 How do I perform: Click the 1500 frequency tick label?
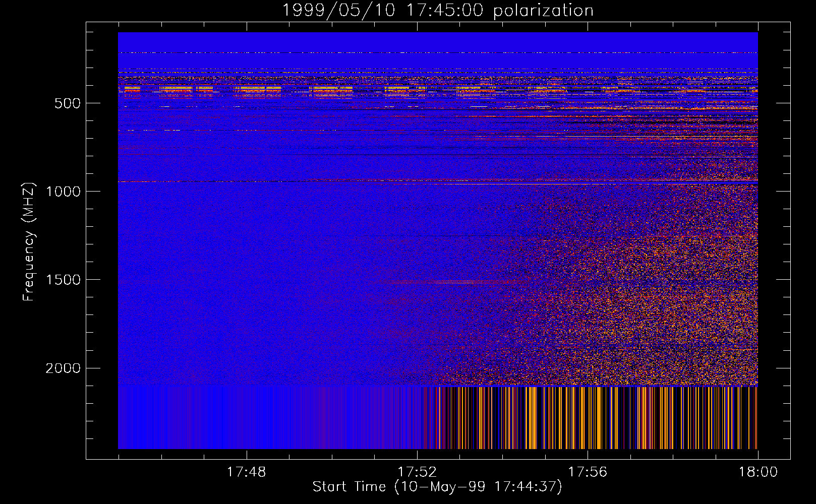point(63,280)
